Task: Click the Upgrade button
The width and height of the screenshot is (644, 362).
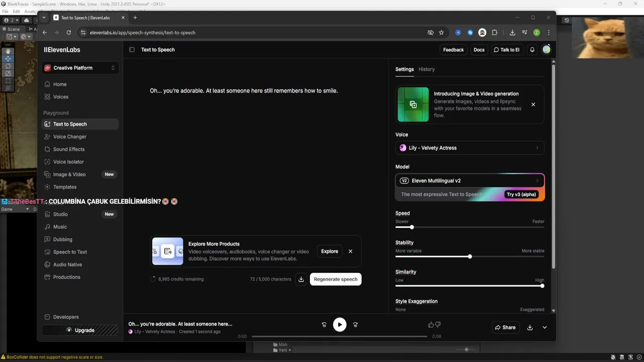Action: [80, 330]
